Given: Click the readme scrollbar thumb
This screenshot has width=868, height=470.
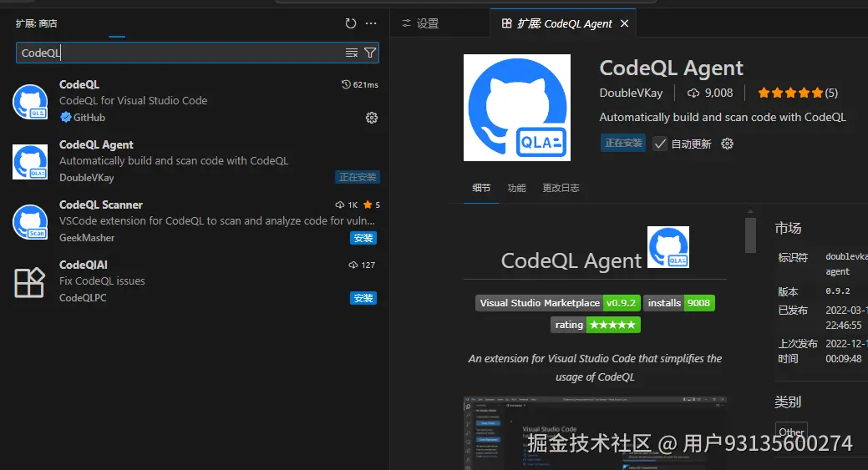Looking at the screenshot, I should 751,235.
